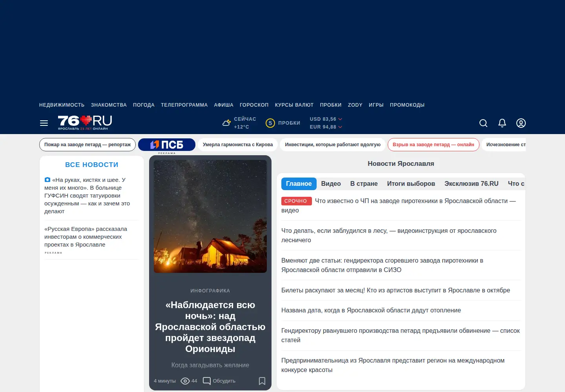The image size is (565, 392).
Task: Open ГОРОСКОП in top menu
Action: point(254,105)
